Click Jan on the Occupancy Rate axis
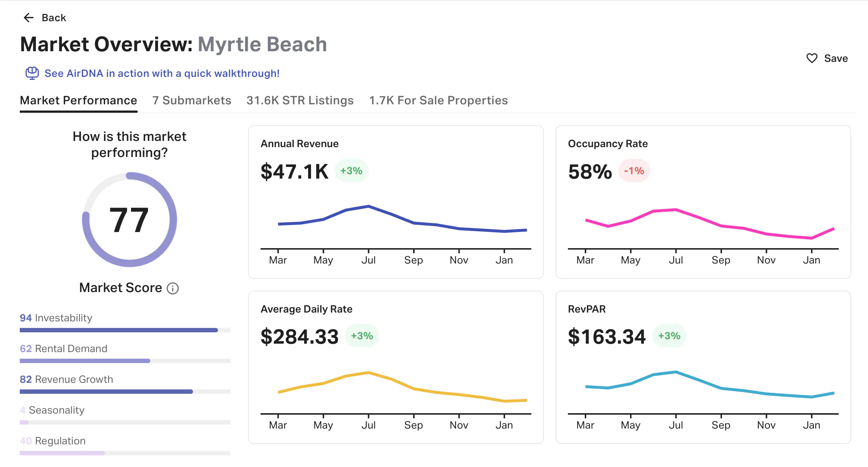The width and height of the screenshot is (868, 467). point(812,260)
